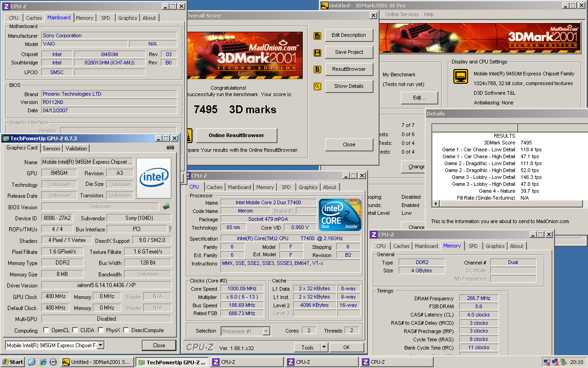The width and height of the screenshot is (588, 368).
Task: Click the left scroll arrow in the Details list
Action: [x=435, y=204]
